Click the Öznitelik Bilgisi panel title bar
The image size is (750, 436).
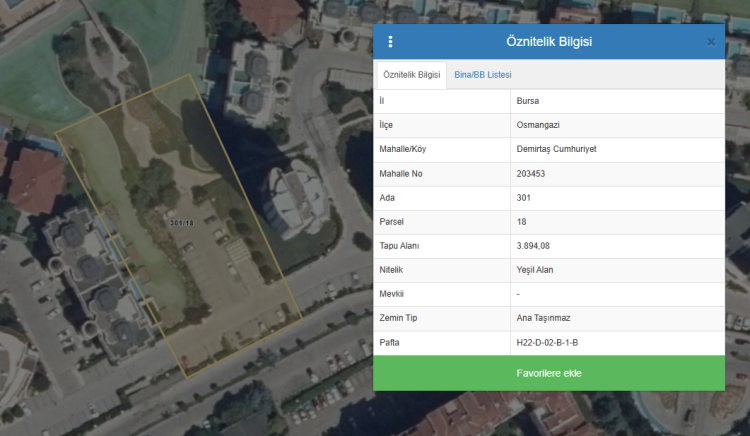(549, 42)
